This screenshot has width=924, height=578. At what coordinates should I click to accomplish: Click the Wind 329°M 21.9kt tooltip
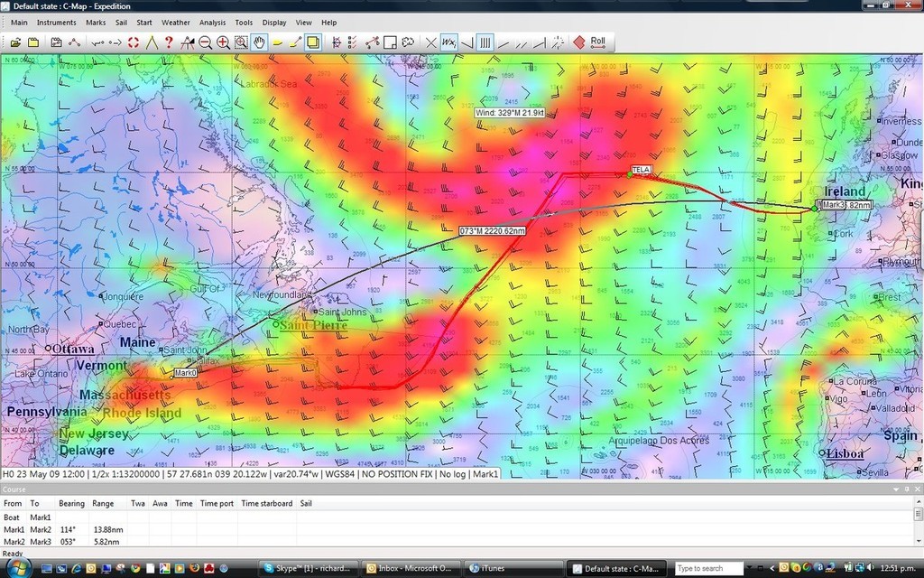(510, 112)
